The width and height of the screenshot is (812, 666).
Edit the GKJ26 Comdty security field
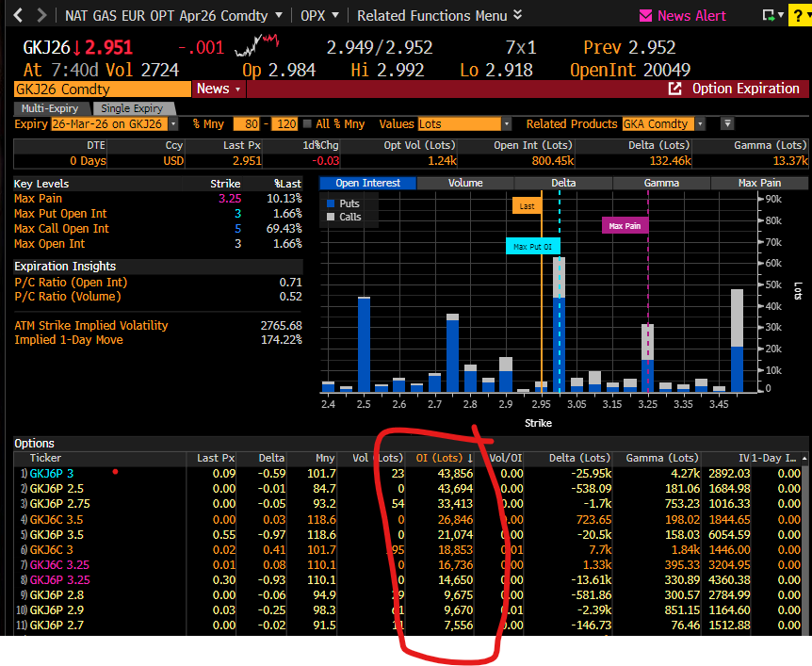click(x=103, y=89)
